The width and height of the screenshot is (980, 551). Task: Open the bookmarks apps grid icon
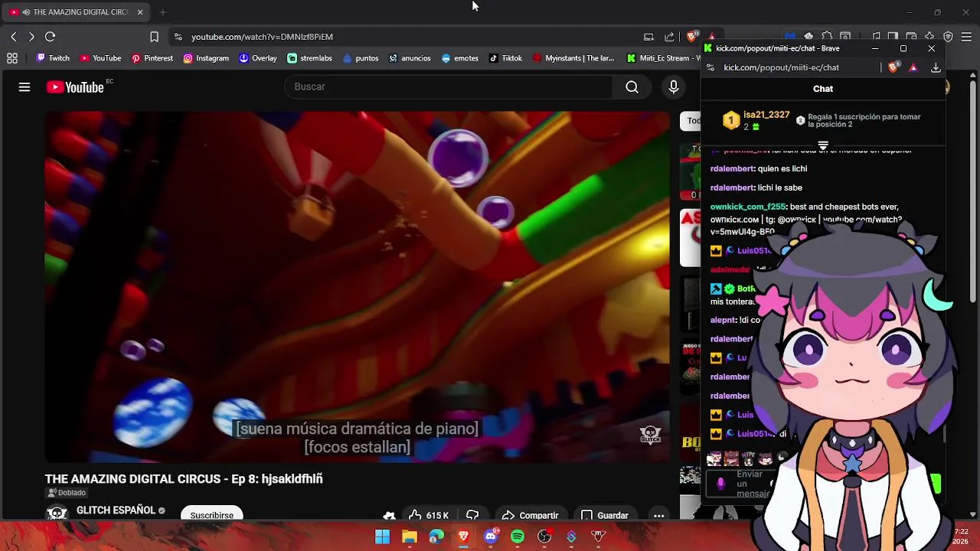tap(12, 58)
